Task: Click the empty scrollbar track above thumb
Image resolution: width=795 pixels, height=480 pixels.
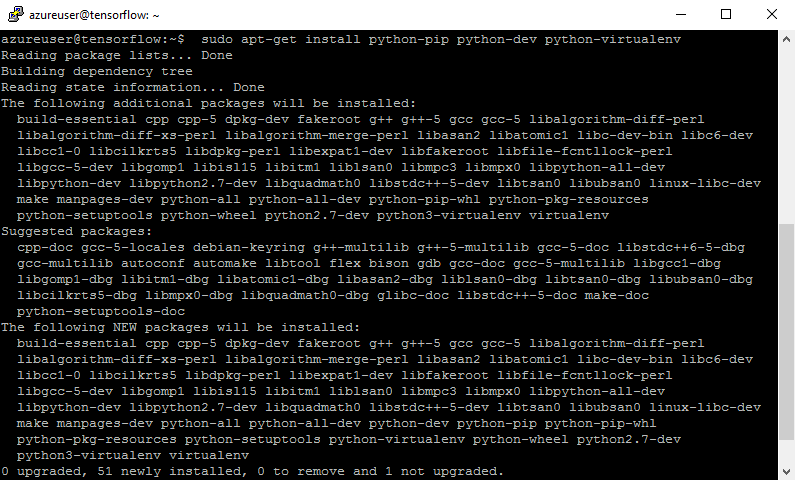Action: click(x=786, y=135)
